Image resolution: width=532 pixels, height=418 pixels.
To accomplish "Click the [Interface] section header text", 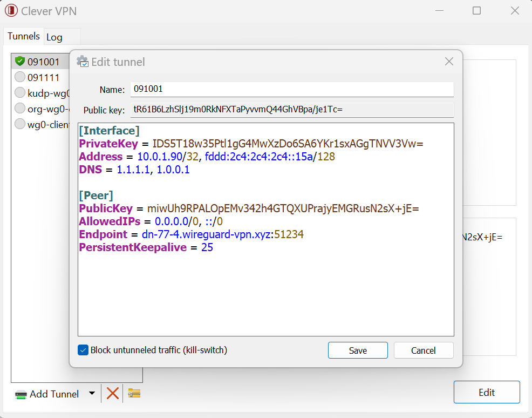I will click(109, 131).
